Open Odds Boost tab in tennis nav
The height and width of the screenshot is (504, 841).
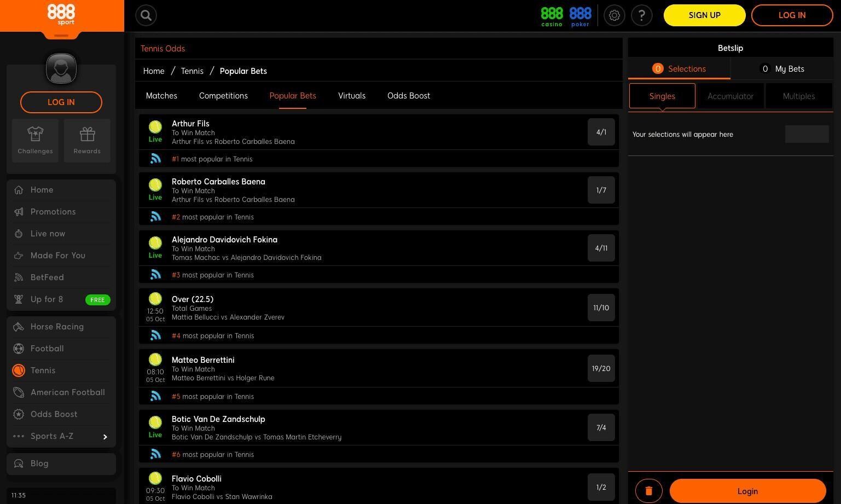coord(409,96)
